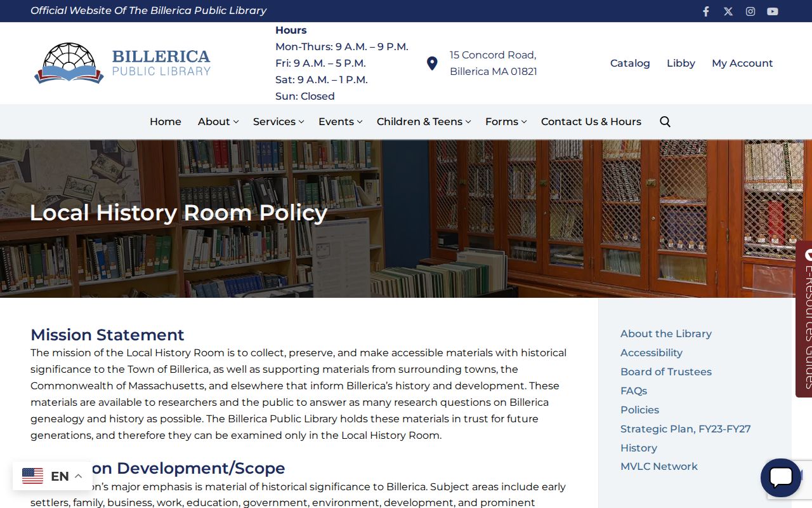Click 'Mon-Thurs: 9 A.M. – 9 P.M.' text
Screen dimensions: 812x508
click(342, 46)
